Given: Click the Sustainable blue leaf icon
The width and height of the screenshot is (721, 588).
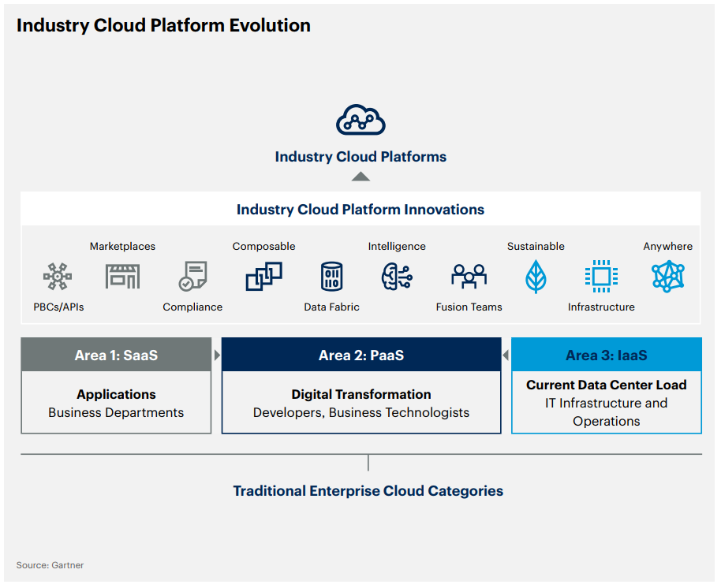Looking at the screenshot, I should [536, 277].
